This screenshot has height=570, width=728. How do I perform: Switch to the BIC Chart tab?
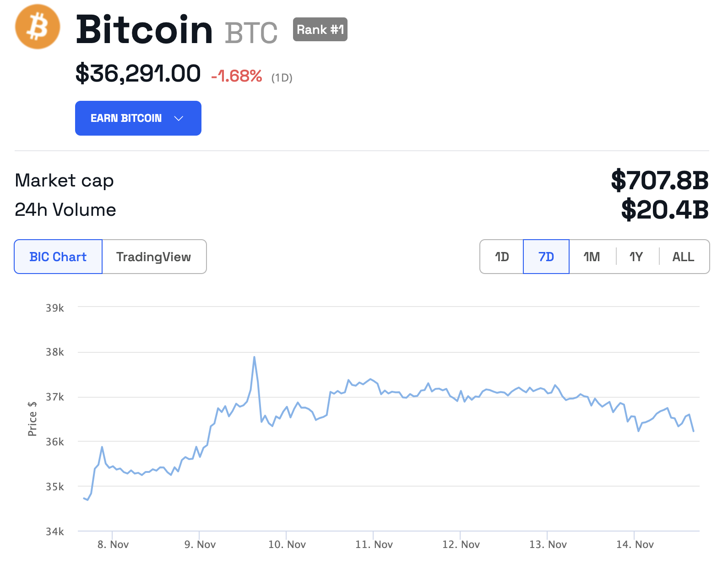(x=58, y=257)
